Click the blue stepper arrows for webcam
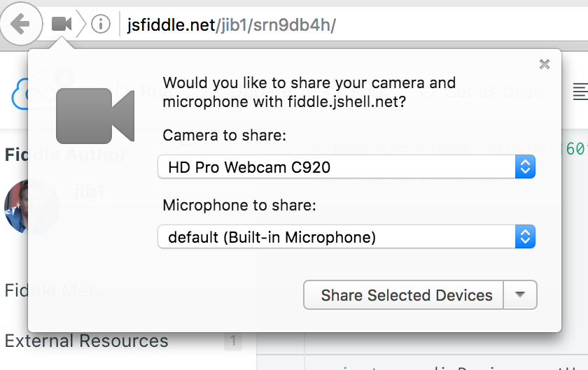This screenshot has height=370, width=588. pyautogui.click(x=525, y=167)
